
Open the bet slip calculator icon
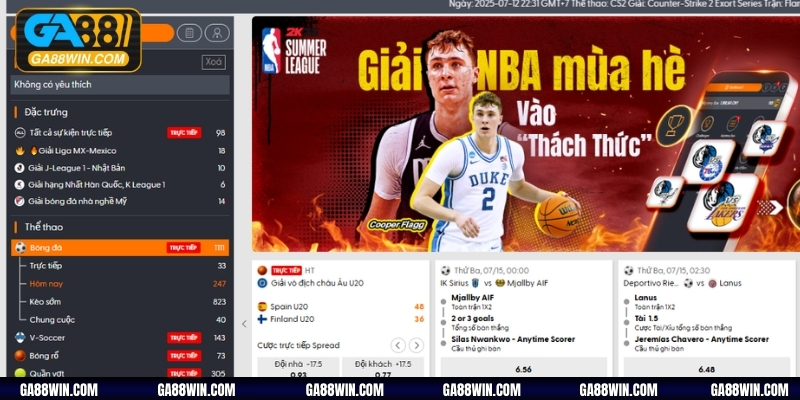(189, 33)
